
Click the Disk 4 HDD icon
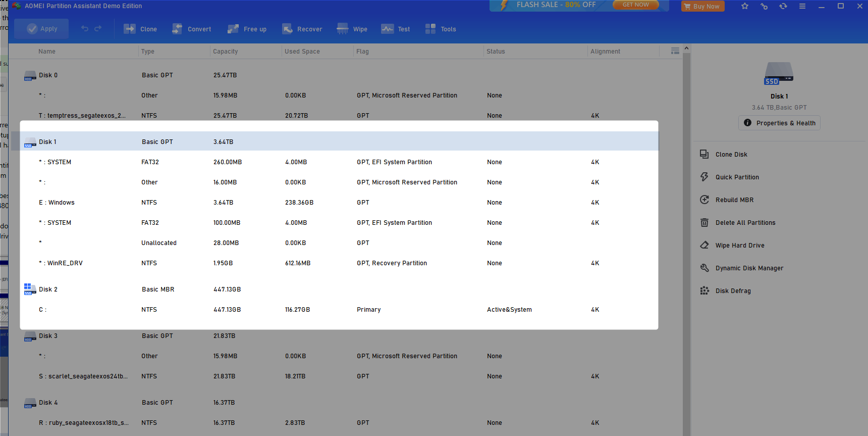tap(30, 403)
